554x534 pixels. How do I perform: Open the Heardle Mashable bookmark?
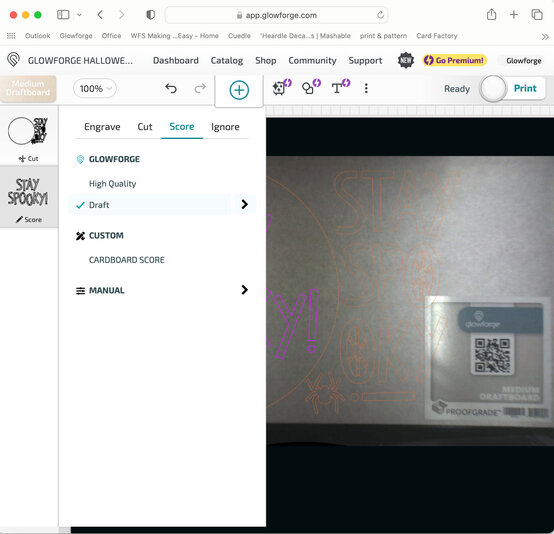tap(305, 36)
